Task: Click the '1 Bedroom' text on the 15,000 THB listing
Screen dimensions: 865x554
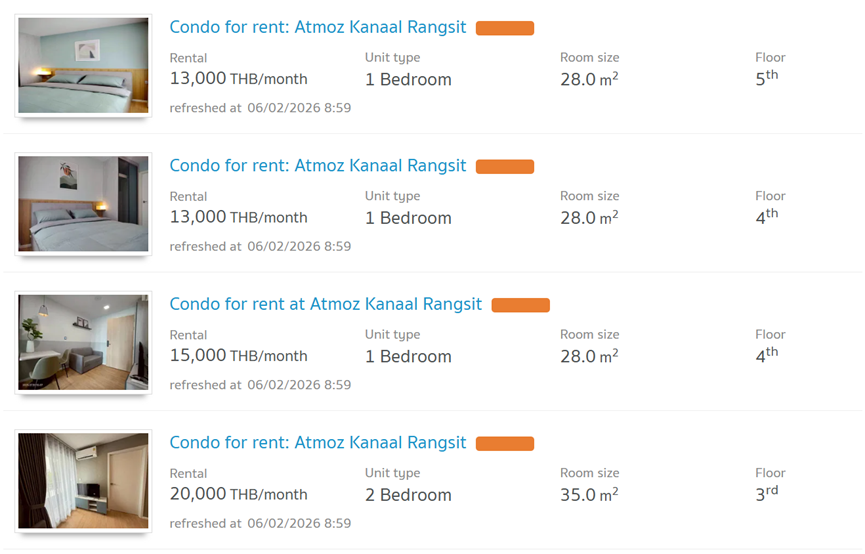Action: 408,356
